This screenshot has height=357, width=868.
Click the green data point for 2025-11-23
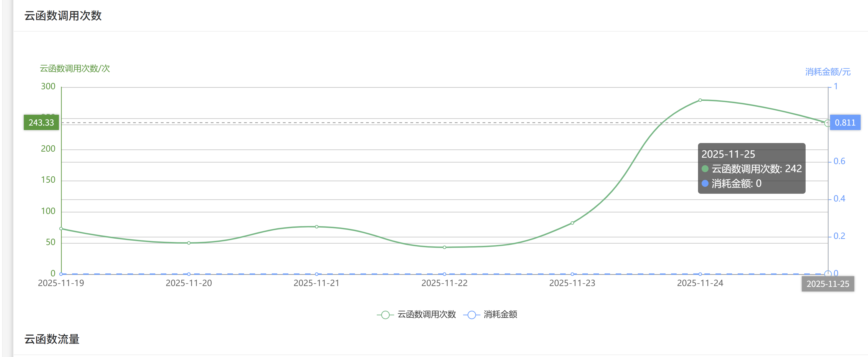[x=572, y=223]
